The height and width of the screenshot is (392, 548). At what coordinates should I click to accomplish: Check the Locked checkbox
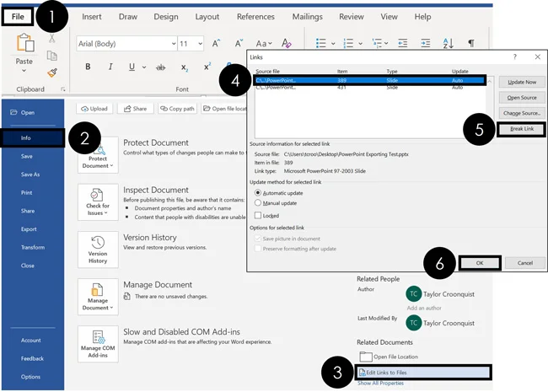[x=258, y=215]
